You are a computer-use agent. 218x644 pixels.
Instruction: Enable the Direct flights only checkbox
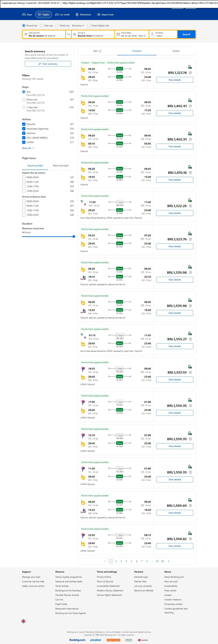[x=89, y=26]
